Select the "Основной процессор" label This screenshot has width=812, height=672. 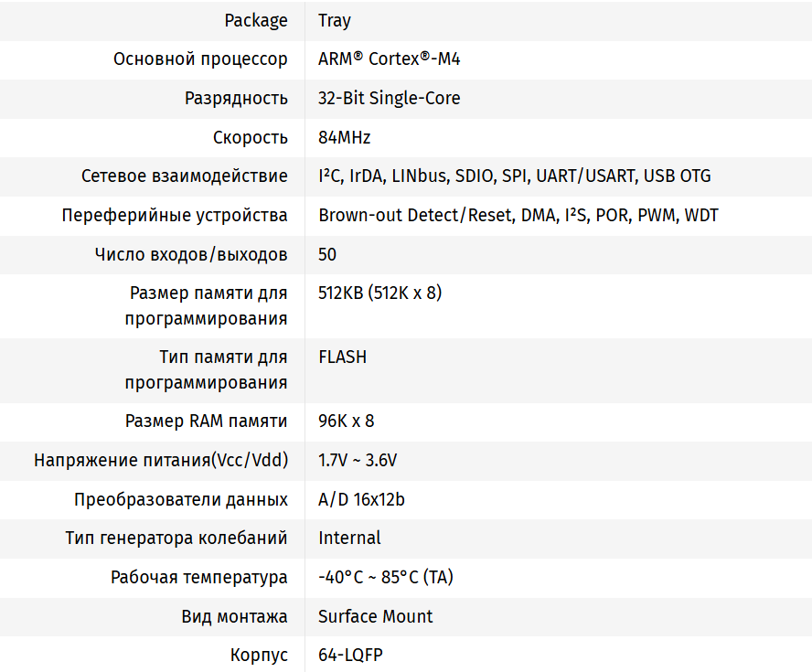click(200, 59)
